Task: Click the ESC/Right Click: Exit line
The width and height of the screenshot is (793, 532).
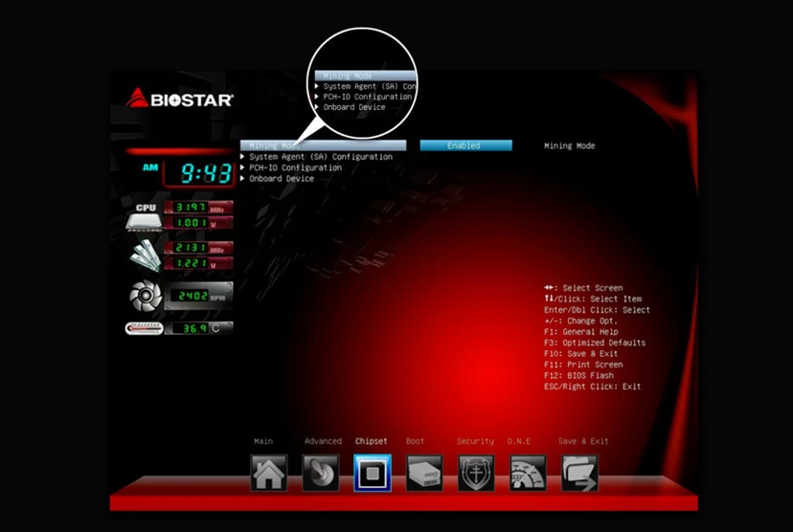Action: [x=593, y=387]
